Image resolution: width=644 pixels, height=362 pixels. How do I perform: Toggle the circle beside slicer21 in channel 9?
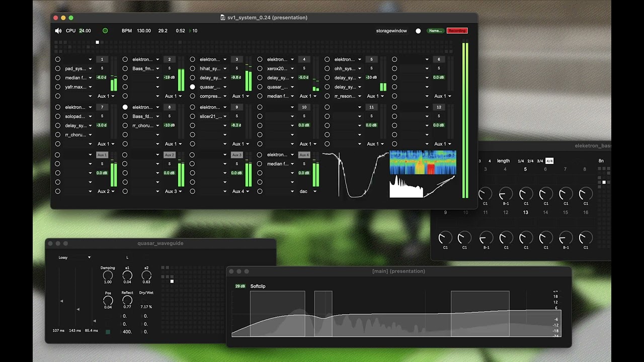[192, 116]
